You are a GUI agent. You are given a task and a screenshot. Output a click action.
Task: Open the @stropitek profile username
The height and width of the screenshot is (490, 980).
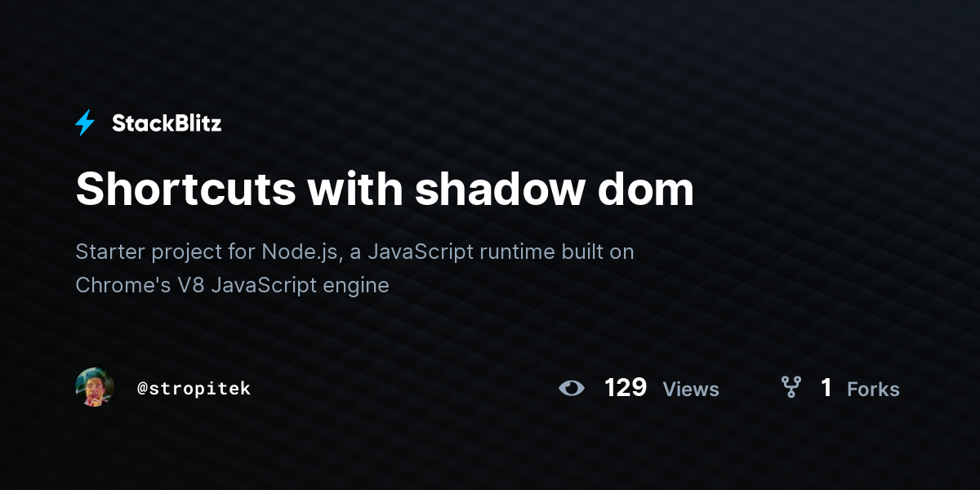[x=194, y=389]
